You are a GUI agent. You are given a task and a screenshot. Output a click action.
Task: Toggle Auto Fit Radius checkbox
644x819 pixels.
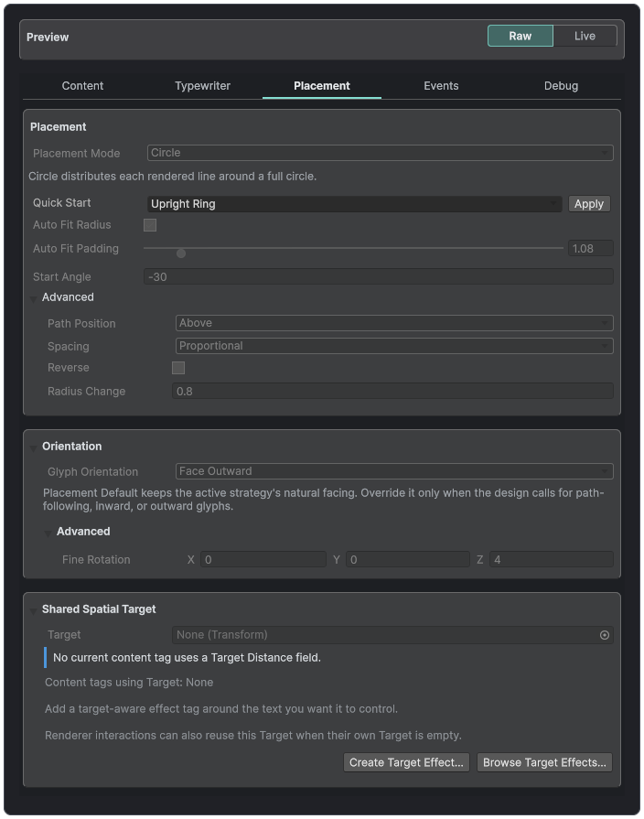point(150,225)
